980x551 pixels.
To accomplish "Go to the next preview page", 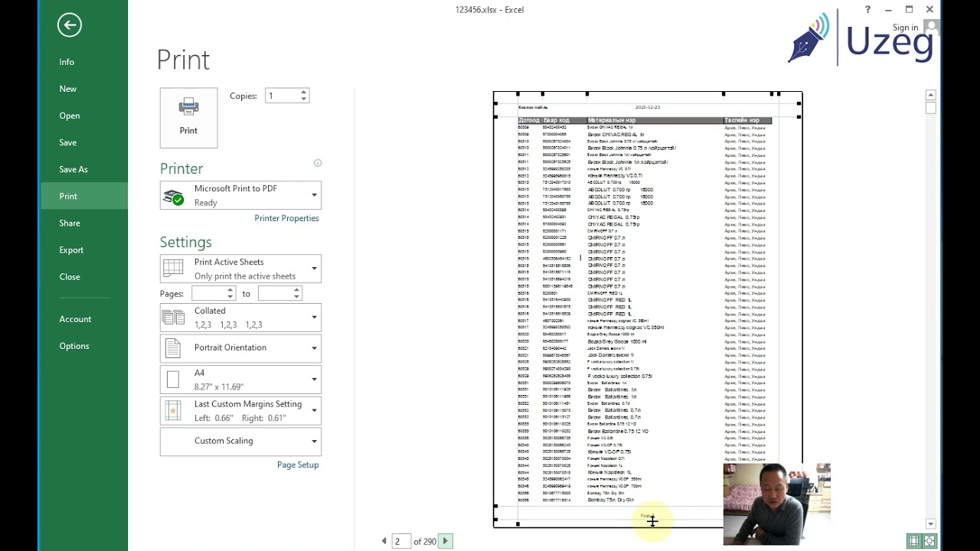I will [445, 541].
